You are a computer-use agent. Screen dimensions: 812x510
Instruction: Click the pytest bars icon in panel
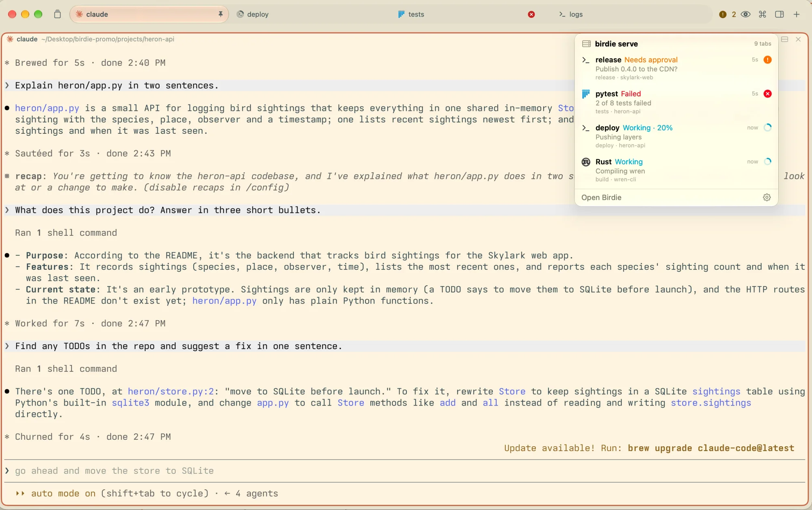coord(586,94)
